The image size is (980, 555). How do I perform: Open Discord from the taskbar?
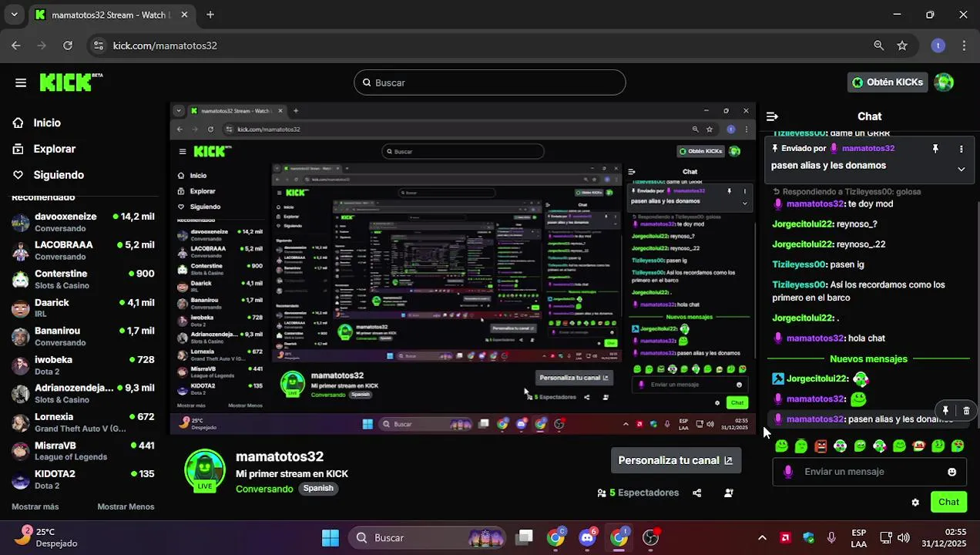(x=588, y=538)
